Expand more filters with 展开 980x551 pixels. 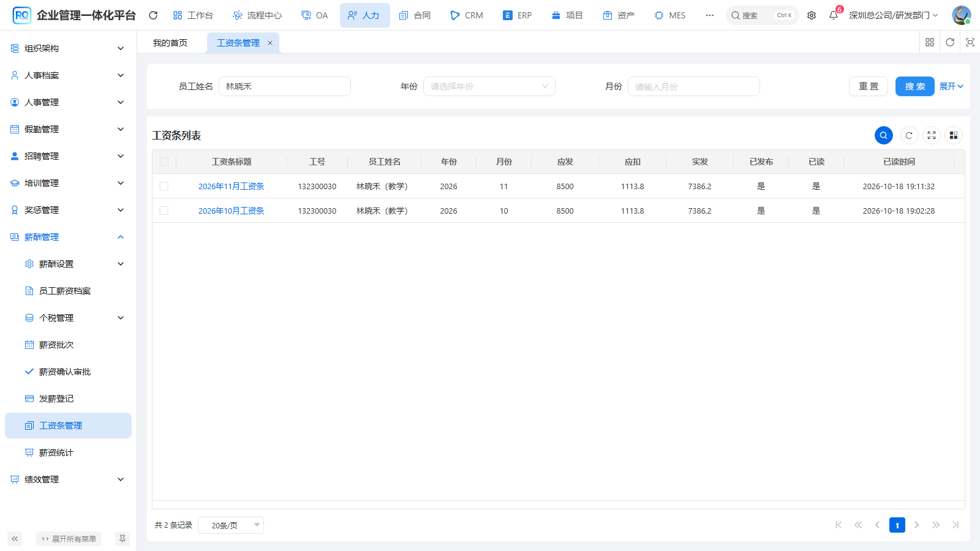tap(952, 86)
